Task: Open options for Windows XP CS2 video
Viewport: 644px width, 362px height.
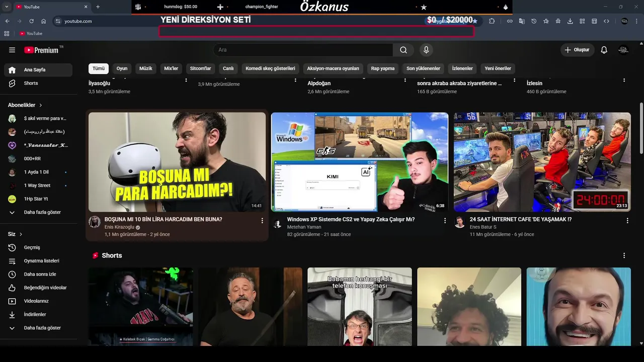Action: tap(445, 220)
